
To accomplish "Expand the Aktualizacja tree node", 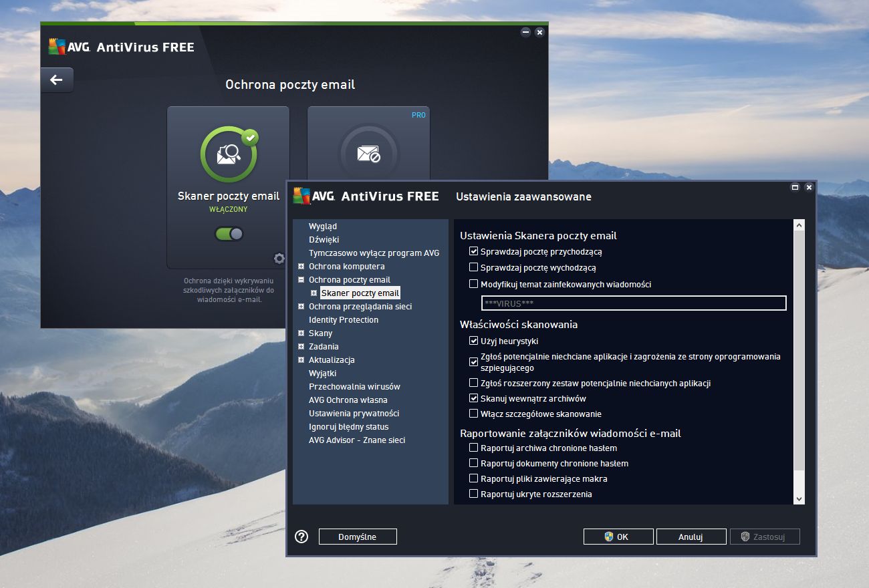I will pos(301,360).
